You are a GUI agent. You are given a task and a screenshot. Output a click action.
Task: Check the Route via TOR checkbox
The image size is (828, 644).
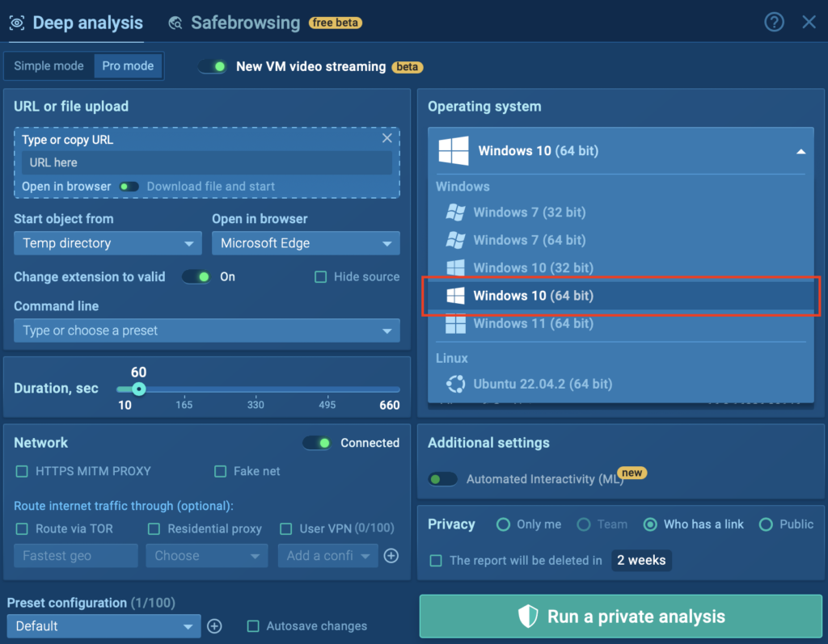tap(22, 528)
